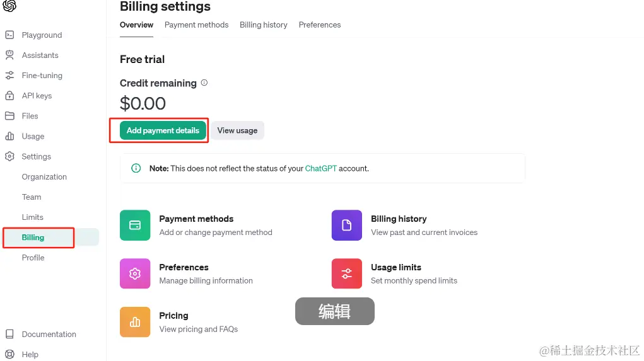Switch to the Payment methods tab
This screenshot has width=644, height=361.
(196, 25)
